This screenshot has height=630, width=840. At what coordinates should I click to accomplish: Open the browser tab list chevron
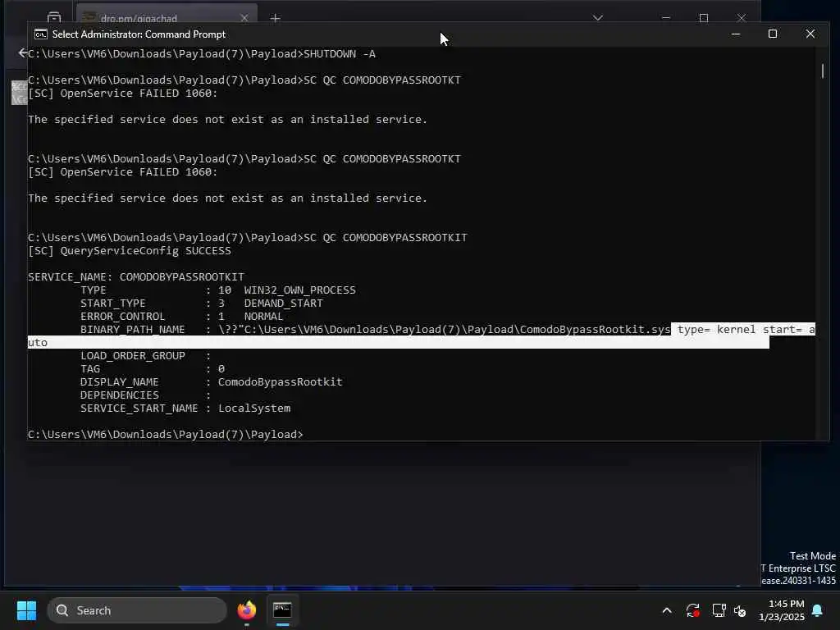point(598,18)
